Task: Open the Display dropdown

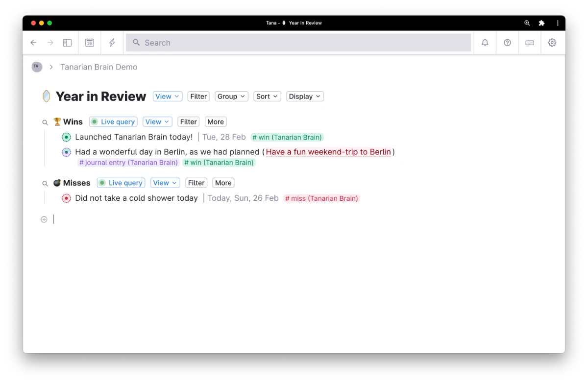Action: 305,96
